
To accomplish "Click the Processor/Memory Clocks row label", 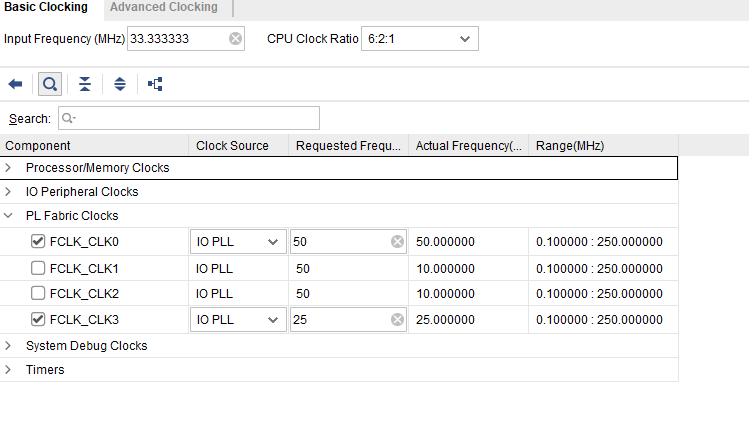I will click(x=97, y=168).
